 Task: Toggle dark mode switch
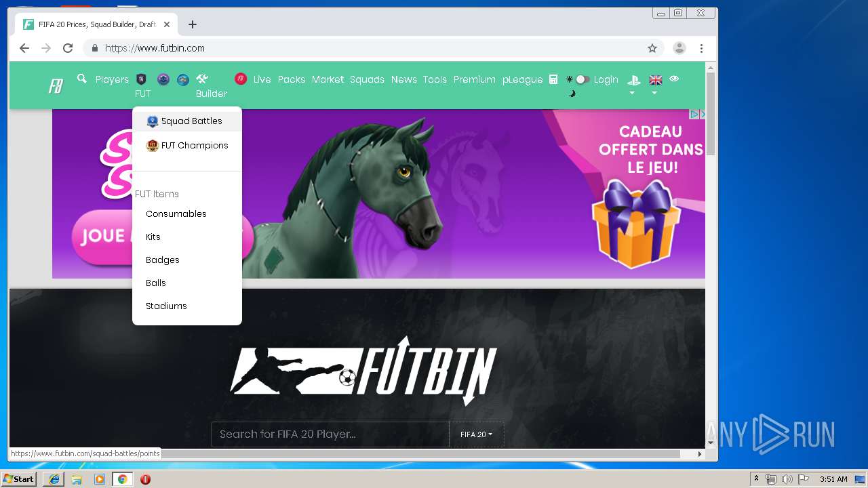point(582,79)
